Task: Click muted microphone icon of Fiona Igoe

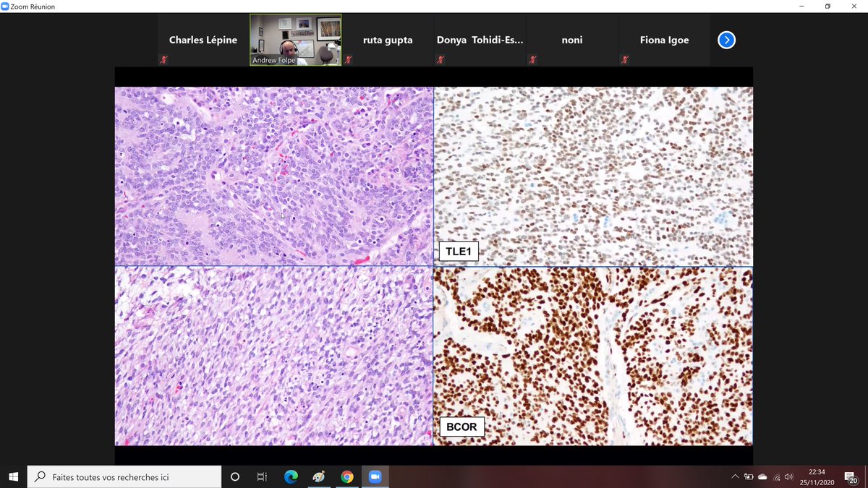Action: (624, 59)
